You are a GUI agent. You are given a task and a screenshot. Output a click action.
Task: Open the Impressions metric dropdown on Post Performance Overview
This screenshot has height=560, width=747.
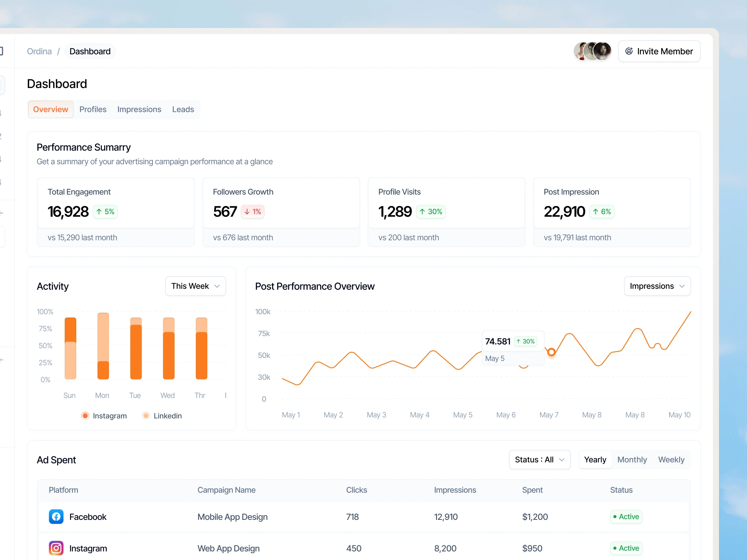(x=657, y=286)
